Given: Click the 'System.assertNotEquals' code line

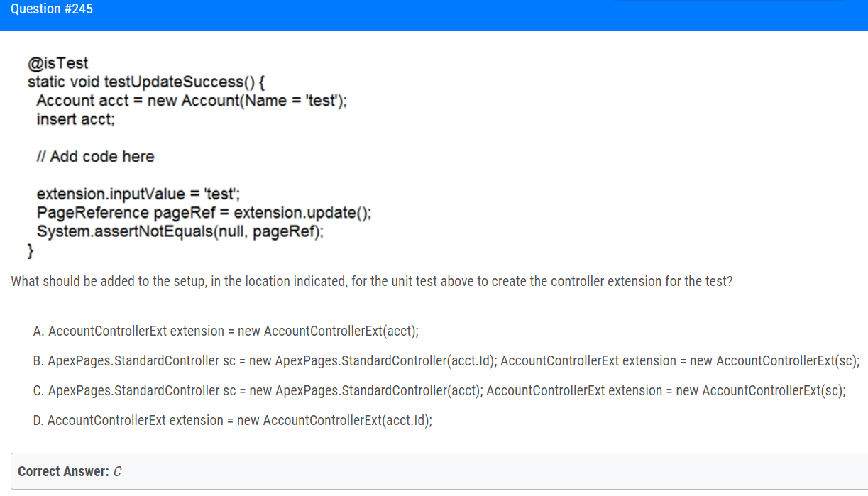Looking at the screenshot, I should (x=180, y=231).
